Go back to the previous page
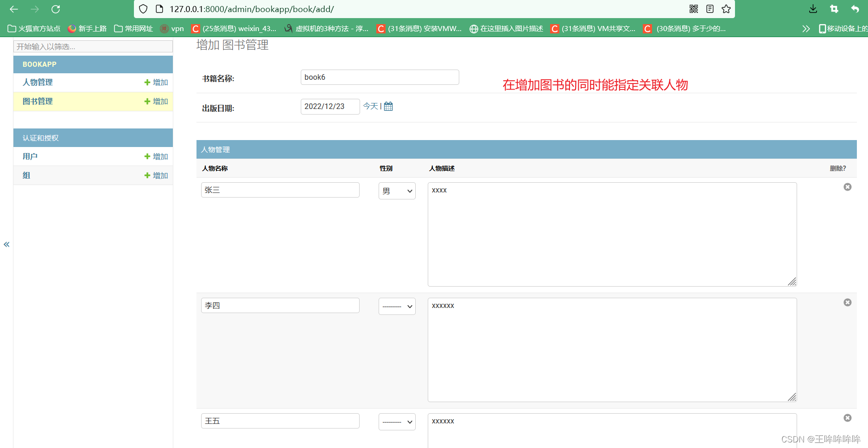 14,9
